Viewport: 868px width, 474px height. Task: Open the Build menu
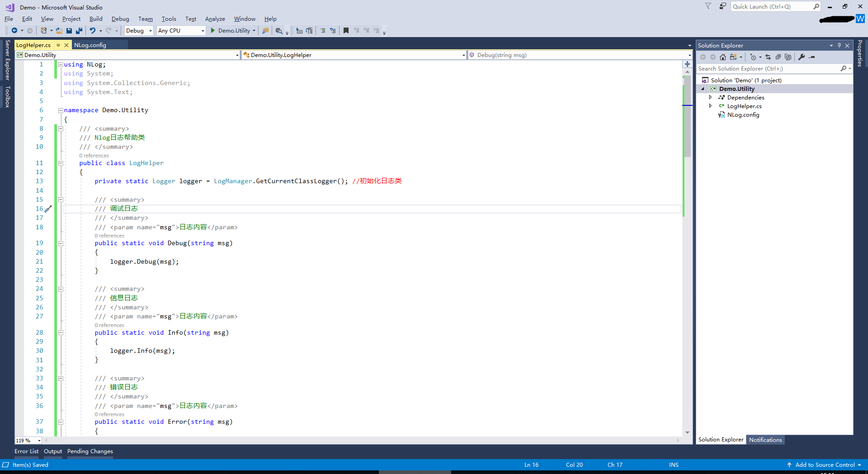tap(96, 19)
